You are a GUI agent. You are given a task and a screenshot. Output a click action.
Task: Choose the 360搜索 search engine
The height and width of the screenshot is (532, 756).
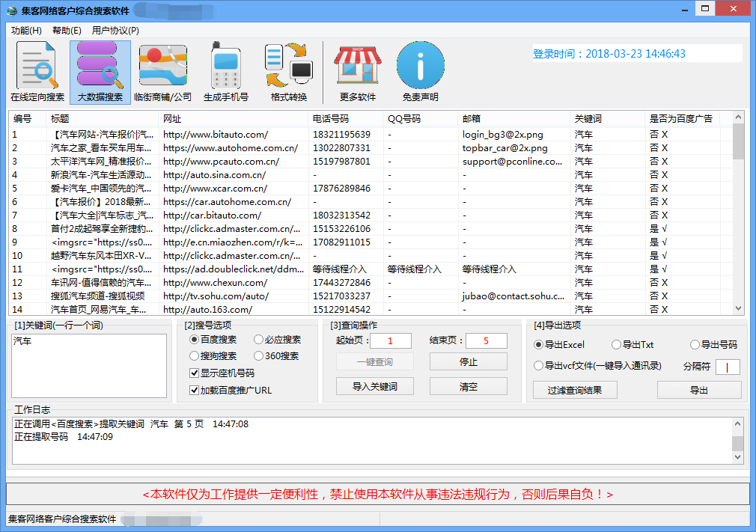tap(276, 356)
